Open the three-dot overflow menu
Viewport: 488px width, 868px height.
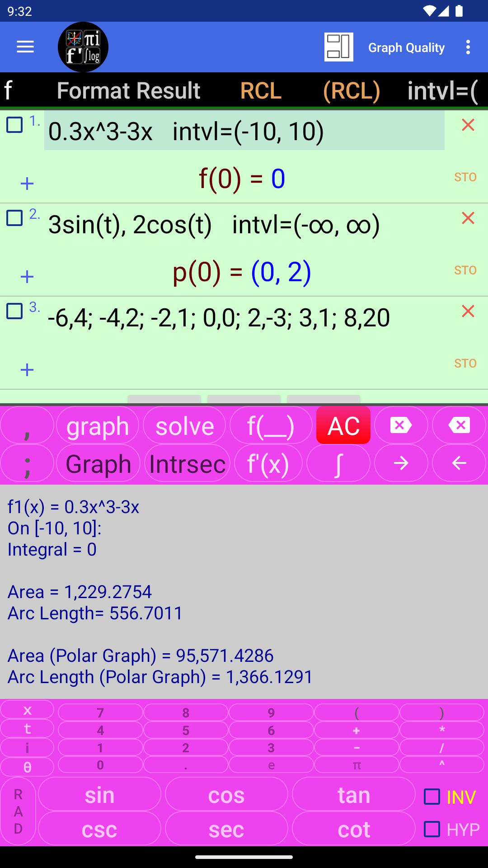(x=468, y=47)
